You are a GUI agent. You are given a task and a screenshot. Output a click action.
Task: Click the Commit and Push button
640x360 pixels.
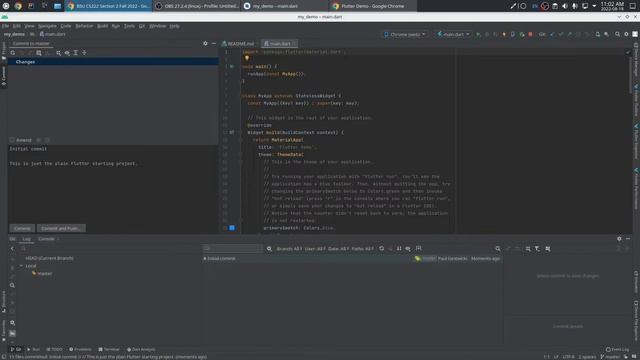61,228
